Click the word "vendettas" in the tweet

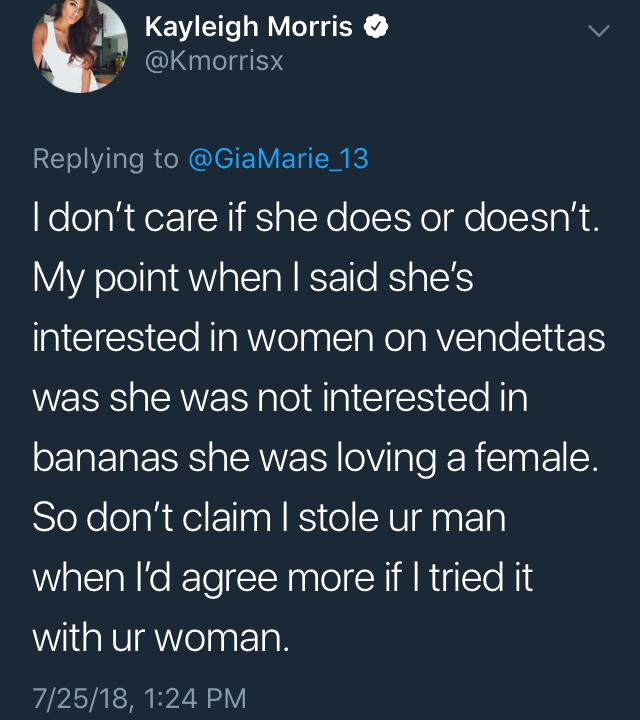tap(520, 338)
